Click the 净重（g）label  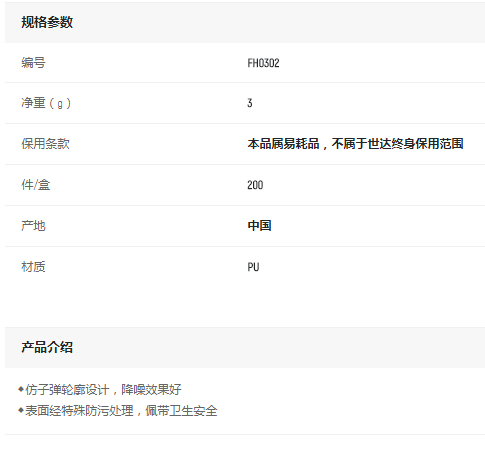46,103
